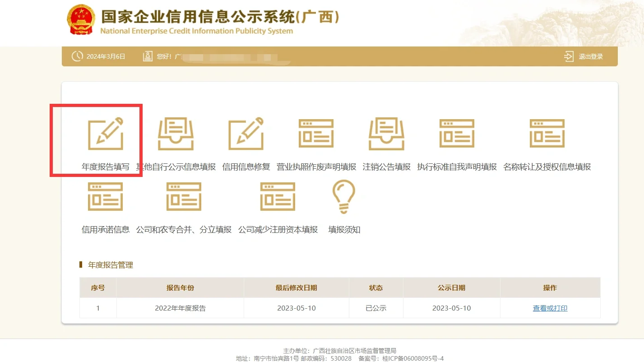Click the clock icon beside the date
Viewport: 644px width, 362px height.
click(x=78, y=56)
